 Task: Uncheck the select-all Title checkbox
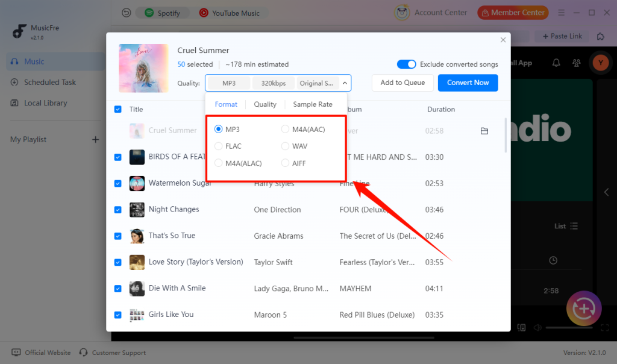coord(117,109)
